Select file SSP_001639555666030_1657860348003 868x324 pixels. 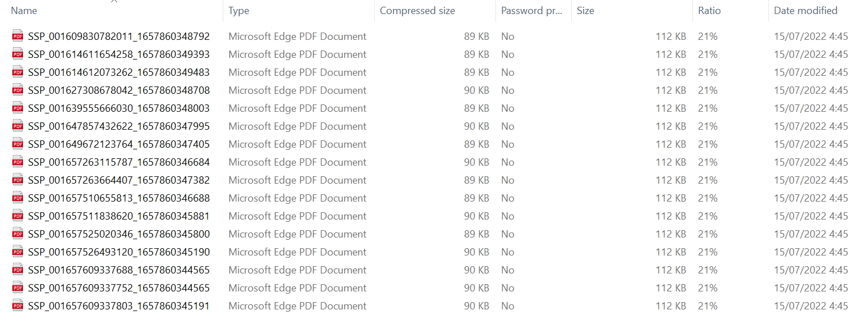click(x=118, y=108)
